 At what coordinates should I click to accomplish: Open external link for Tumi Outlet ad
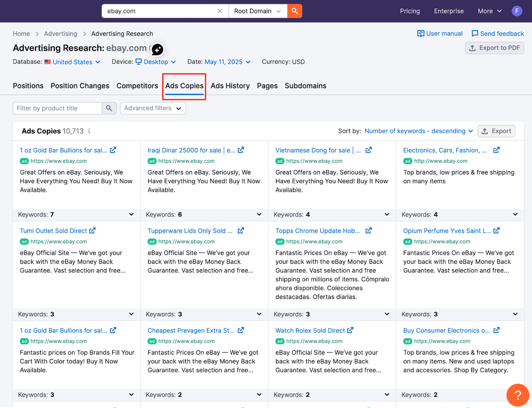(x=93, y=231)
